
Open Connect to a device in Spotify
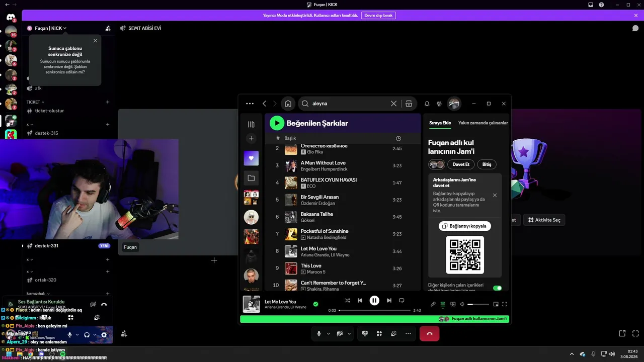tap(453, 304)
